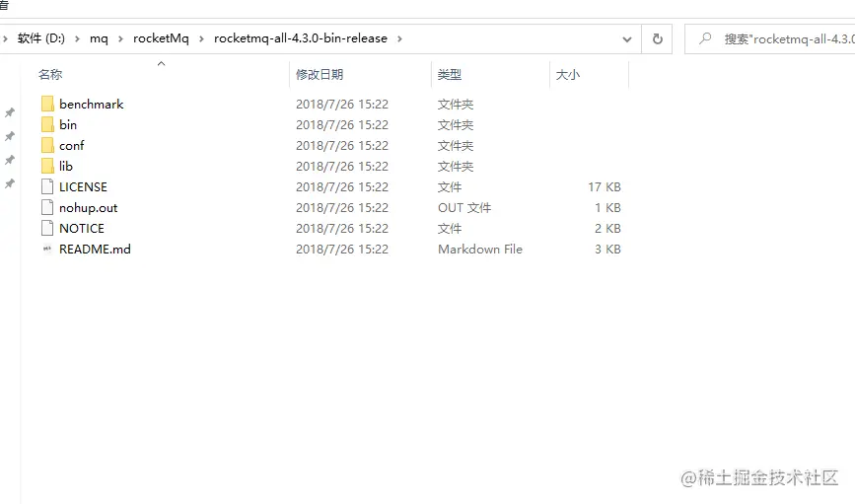Select the conf folder name
855x504 pixels.
click(72, 145)
